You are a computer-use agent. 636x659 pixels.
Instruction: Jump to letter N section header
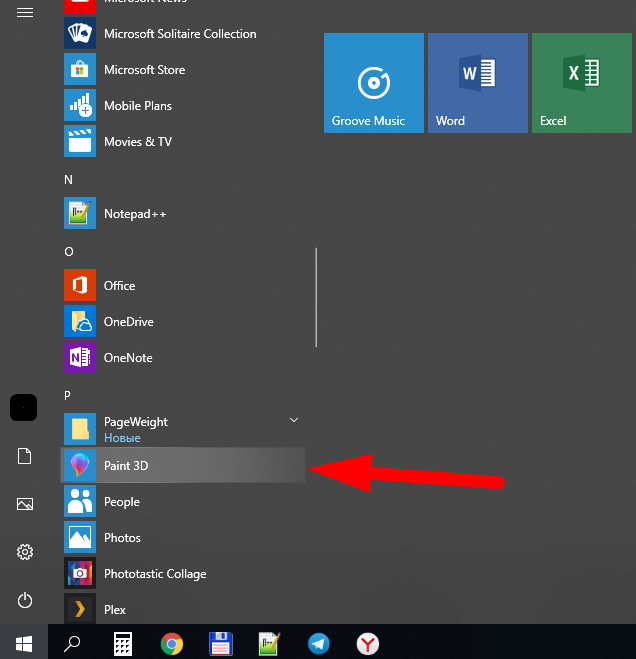68,180
